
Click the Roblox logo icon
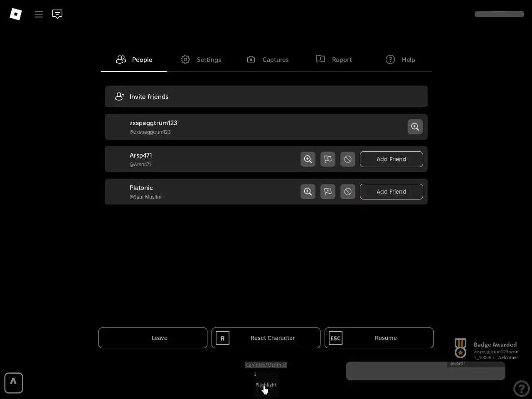(x=16, y=14)
